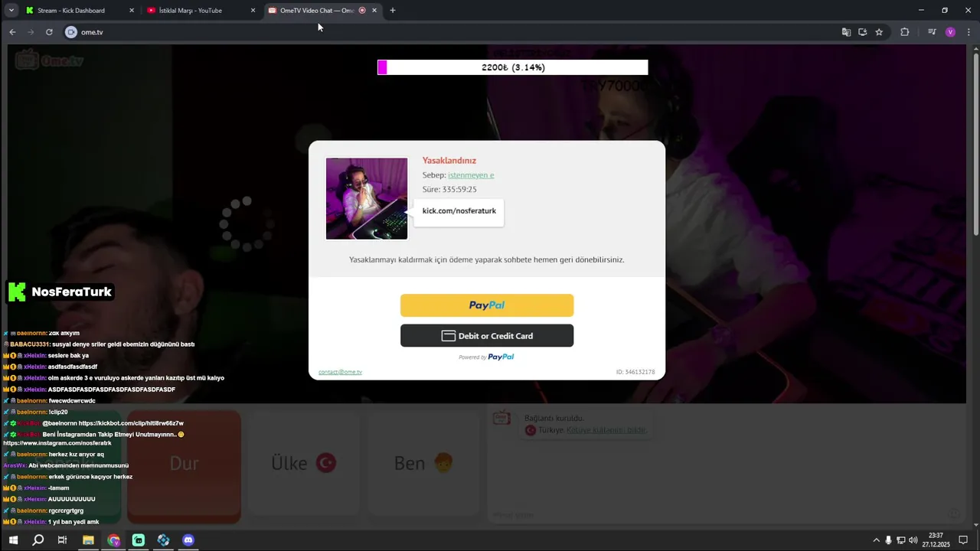980x551 pixels.
Task: Click the Chrome icon on the taskbar
Action: [x=113, y=540]
